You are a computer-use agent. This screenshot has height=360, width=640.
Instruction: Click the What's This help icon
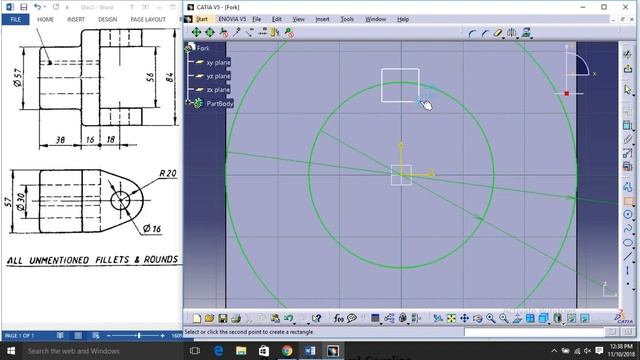pos(316,318)
